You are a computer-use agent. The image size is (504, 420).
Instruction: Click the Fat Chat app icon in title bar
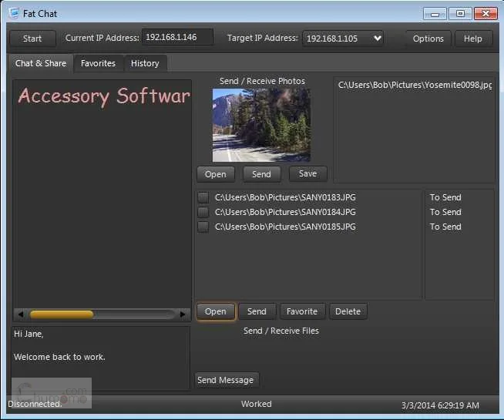point(14,13)
